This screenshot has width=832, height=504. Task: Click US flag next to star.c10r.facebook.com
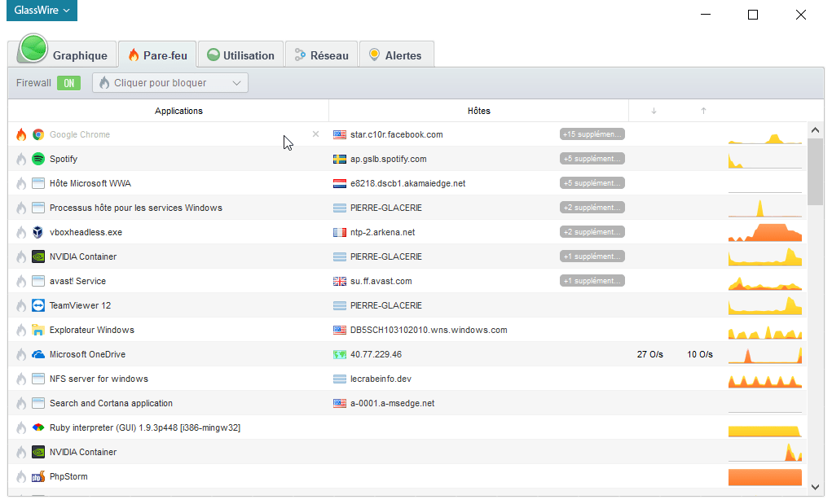pyautogui.click(x=340, y=134)
